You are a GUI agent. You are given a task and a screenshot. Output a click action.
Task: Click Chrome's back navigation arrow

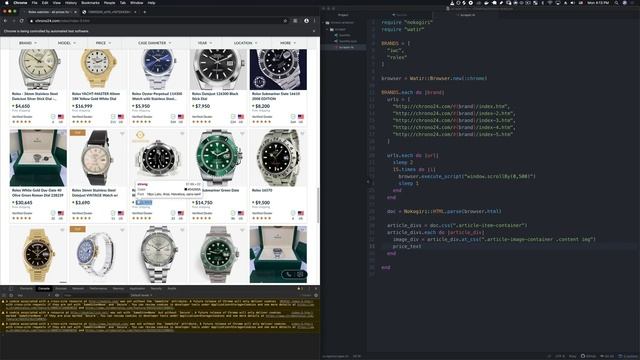[x=5, y=20]
